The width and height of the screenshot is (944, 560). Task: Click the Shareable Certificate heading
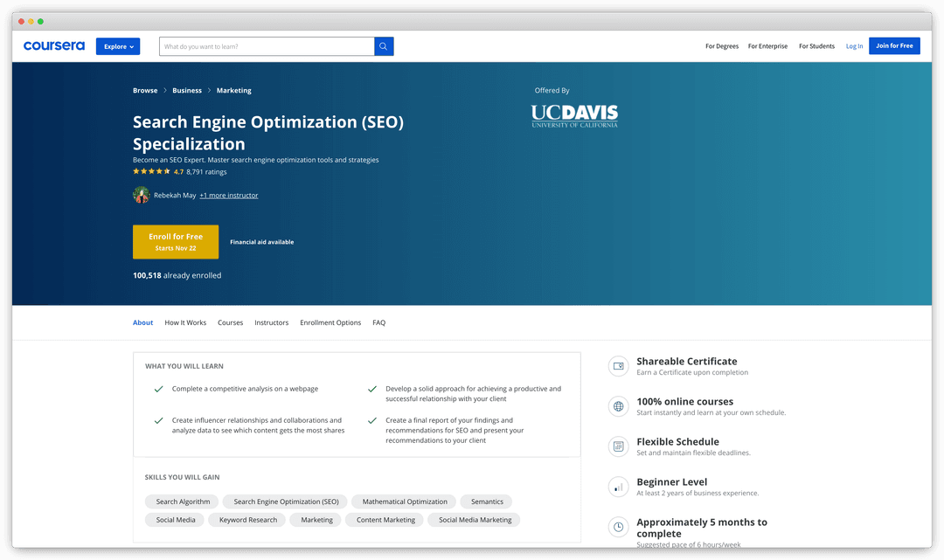click(x=686, y=361)
